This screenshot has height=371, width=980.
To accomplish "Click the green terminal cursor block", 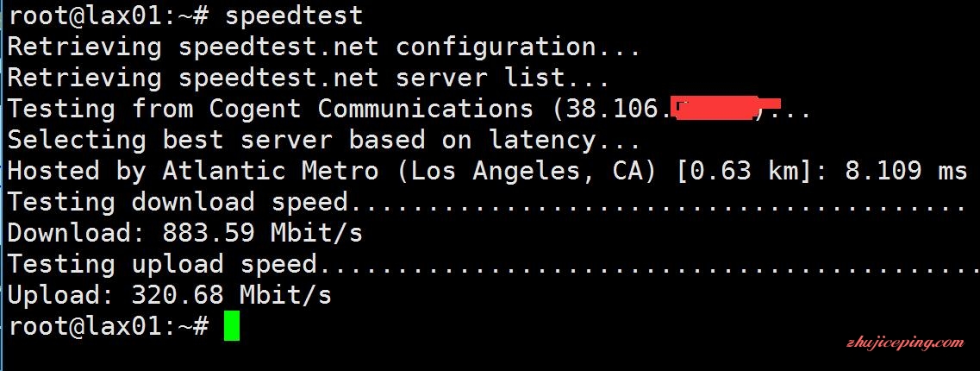I will pos(232,326).
